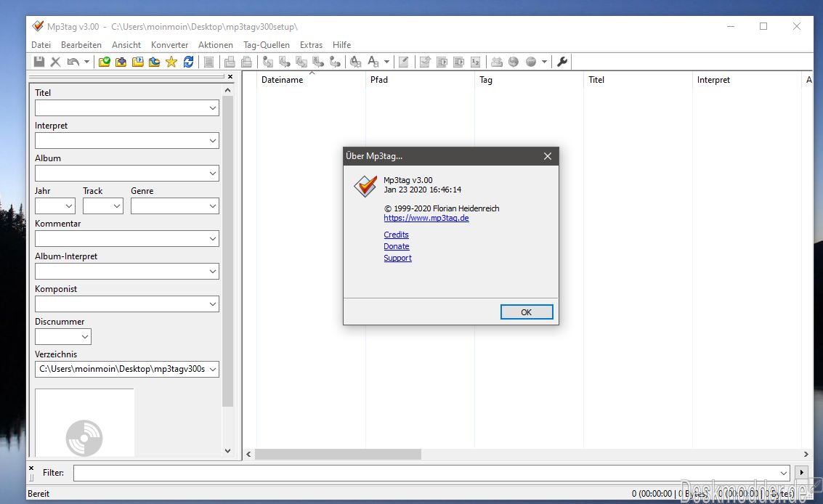Open the Favorite directories star icon
Viewport: 823px width, 504px height.
click(x=171, y=62)
